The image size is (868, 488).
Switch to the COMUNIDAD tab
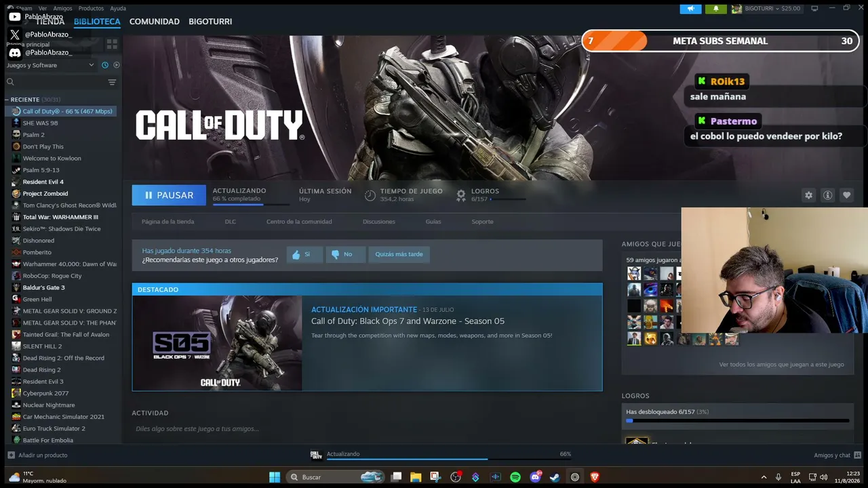(x=155, y=22)
